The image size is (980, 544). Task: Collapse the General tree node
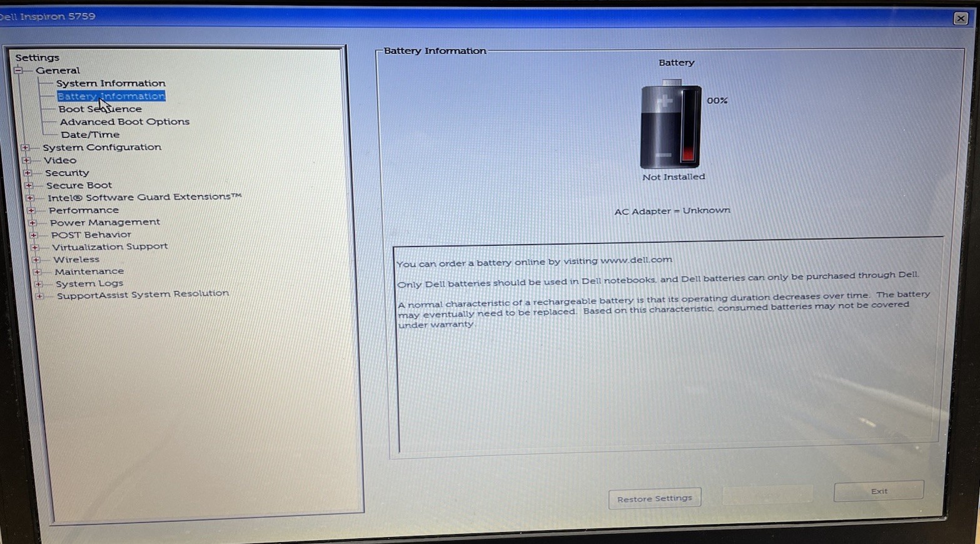pyautogui.click(x=19, y=70)
